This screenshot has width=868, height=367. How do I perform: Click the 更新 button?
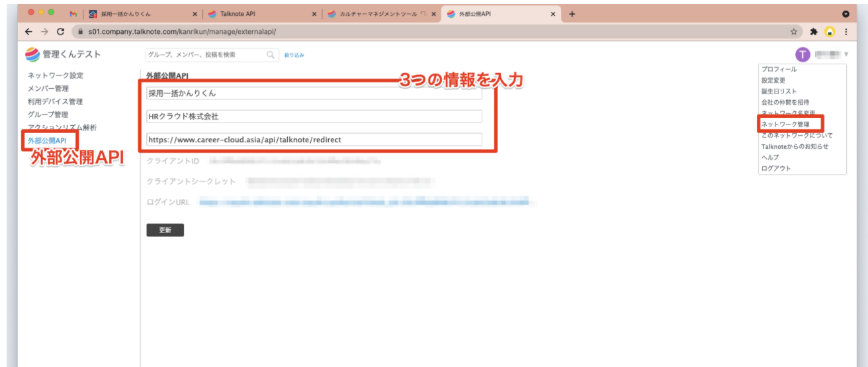165,230
